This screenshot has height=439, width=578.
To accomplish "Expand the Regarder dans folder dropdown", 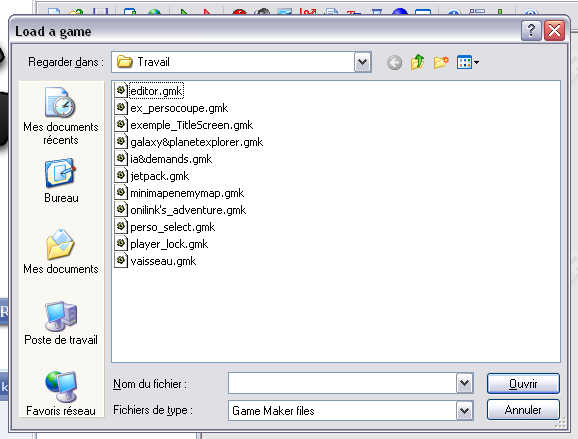I will pos(362,62).
